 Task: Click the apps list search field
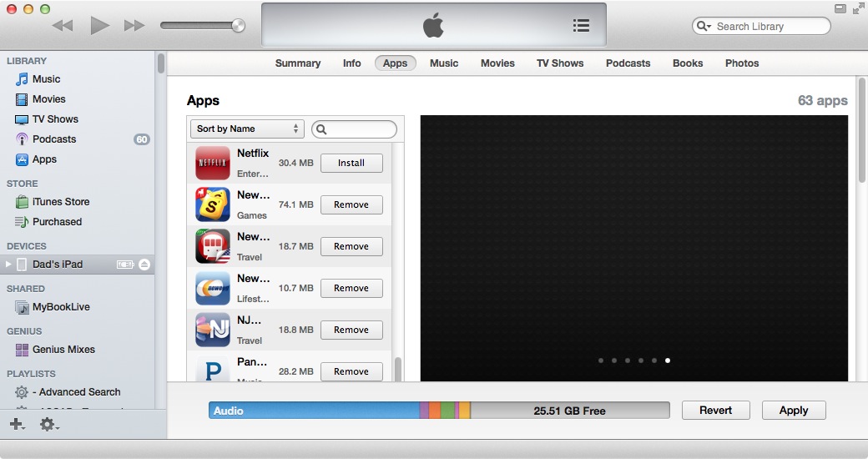354,129
